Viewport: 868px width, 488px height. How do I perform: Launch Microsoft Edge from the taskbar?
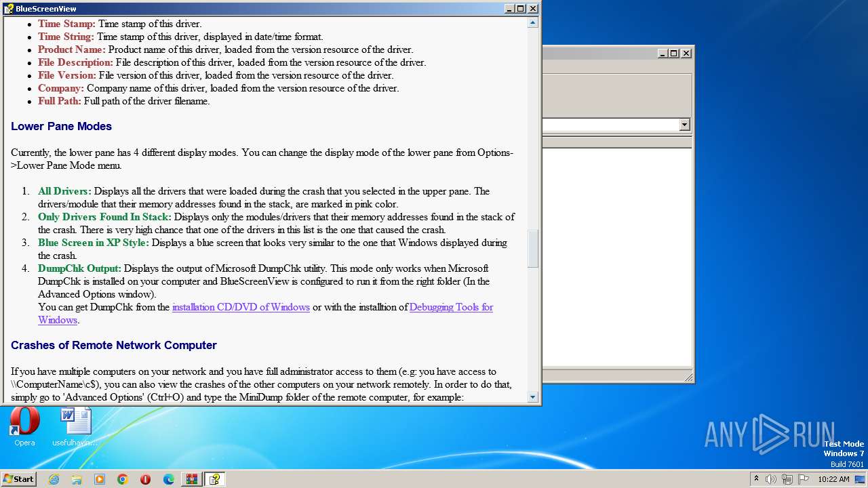[169, 479]
